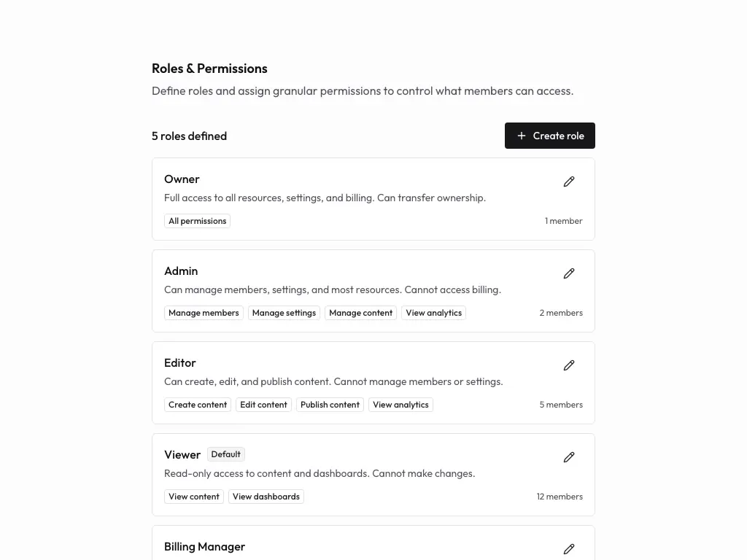
Task: Click the Manage settings chip under Admin
Action: tap(284, 312)
